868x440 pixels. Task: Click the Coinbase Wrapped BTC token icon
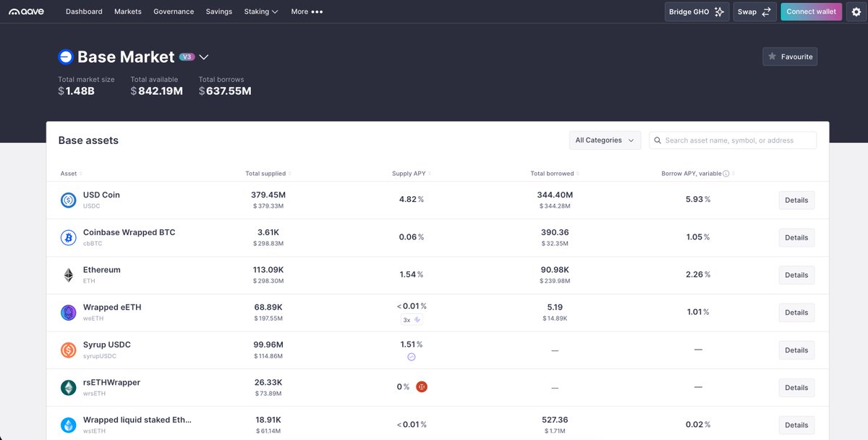[x=68, y=238]
